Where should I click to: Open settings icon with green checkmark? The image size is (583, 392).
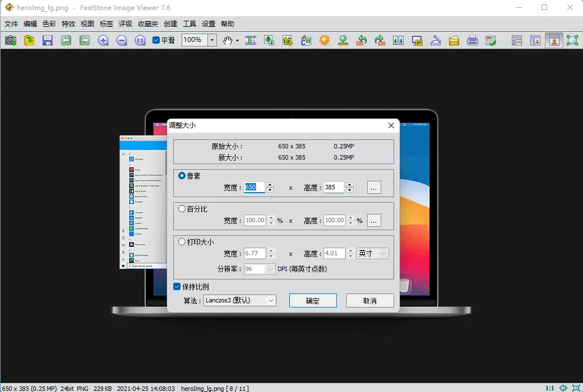point(491,40)
